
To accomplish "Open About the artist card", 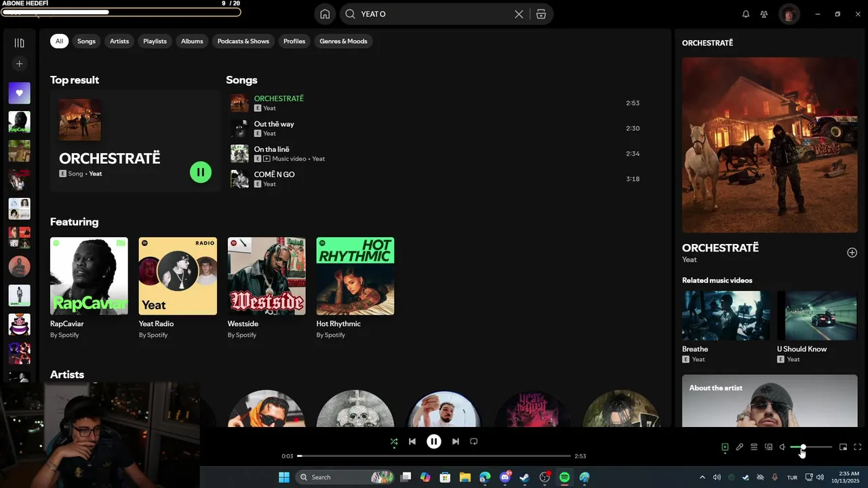I will [770, 401].
